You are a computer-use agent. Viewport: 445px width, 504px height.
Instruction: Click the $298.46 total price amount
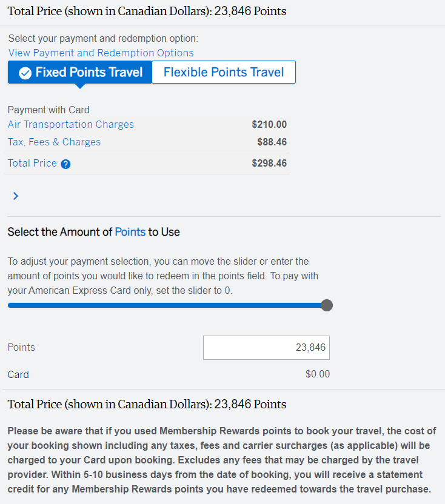pyautogui.click(x=269, y=163)
